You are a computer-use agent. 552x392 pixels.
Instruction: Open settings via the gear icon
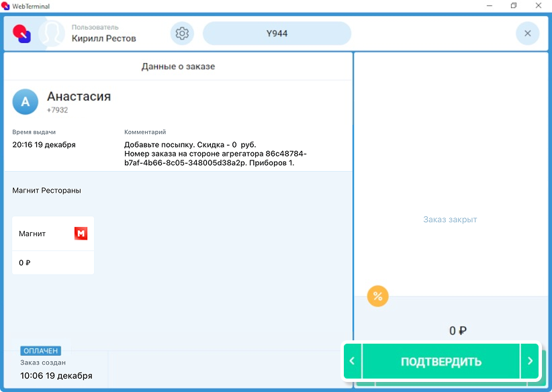[x=181, y=34]
